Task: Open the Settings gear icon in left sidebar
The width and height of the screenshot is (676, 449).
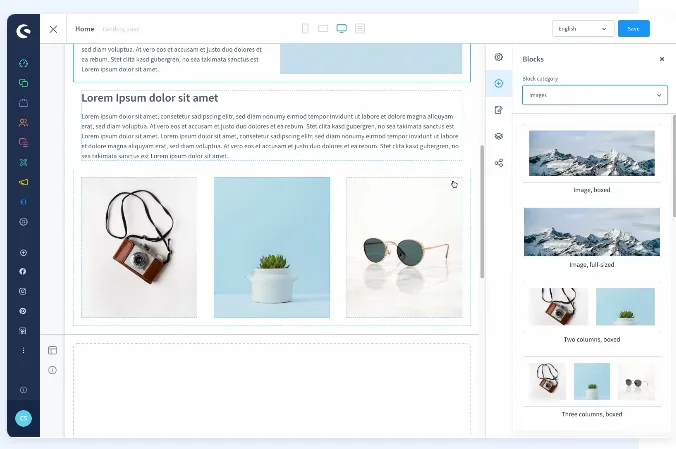Action: 23,222
